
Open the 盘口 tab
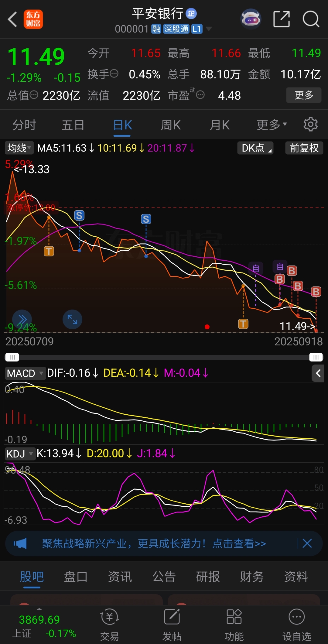click(76, 576)
